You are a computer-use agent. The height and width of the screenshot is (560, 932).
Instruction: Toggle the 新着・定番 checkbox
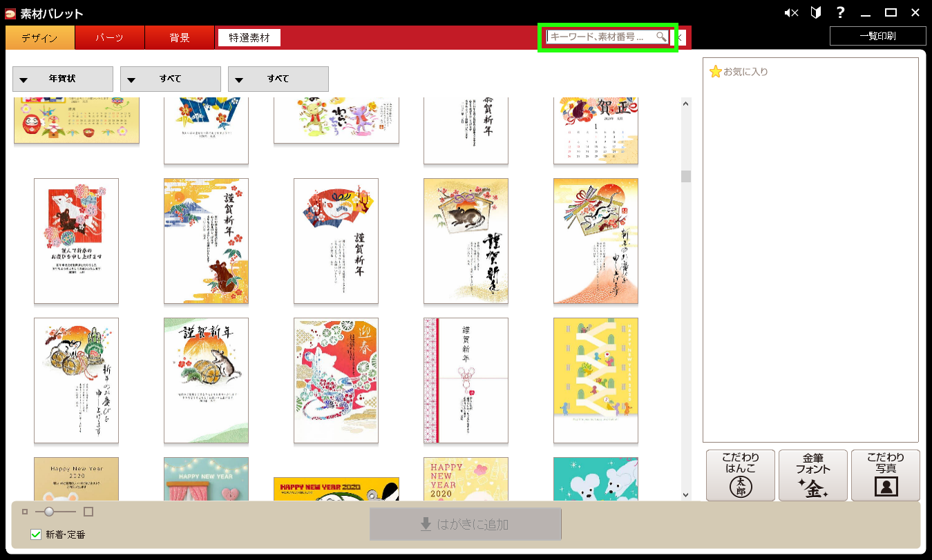pos(37,534)
